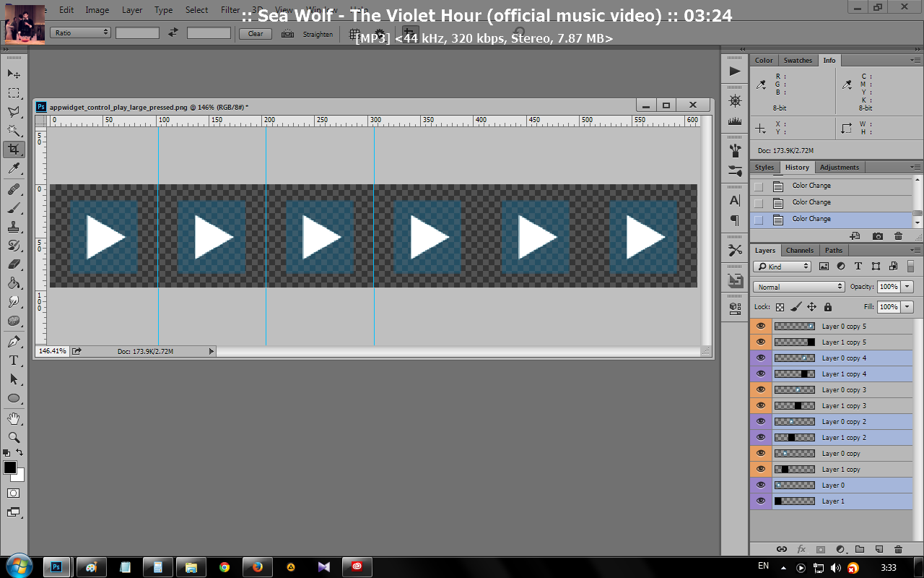Screen dimensions: 924x578
Task: Open the collapsed Actions panel play icon
Action: (735, 71)
